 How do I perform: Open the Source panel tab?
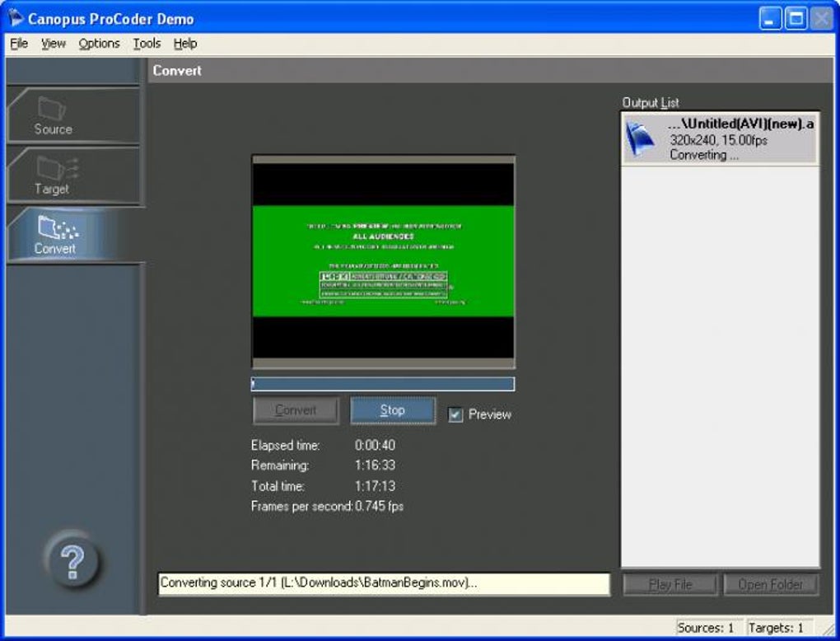(73, 115)
